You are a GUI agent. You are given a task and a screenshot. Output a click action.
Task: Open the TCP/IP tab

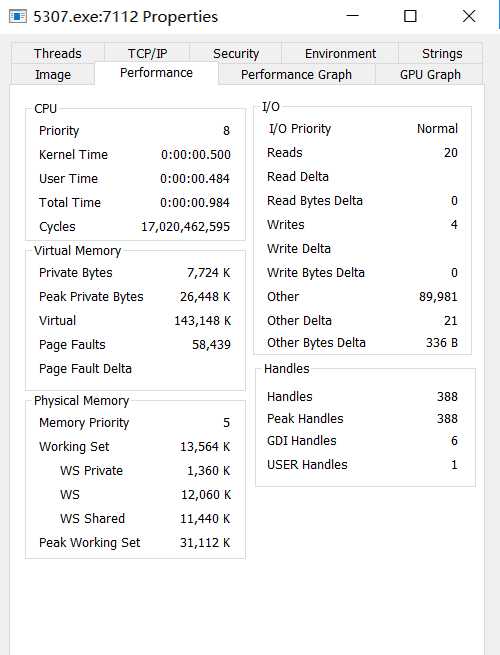point(147,53)
